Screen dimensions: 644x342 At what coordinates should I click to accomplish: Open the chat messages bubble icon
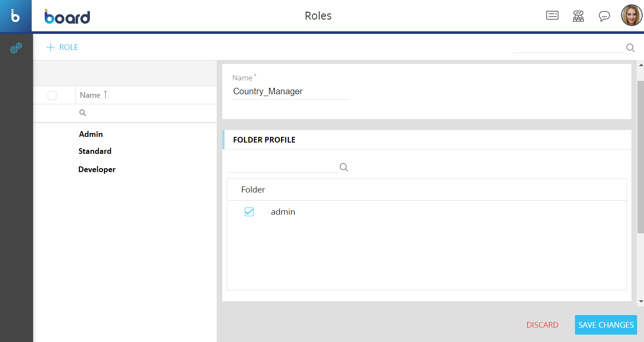[x=604, y=16]
